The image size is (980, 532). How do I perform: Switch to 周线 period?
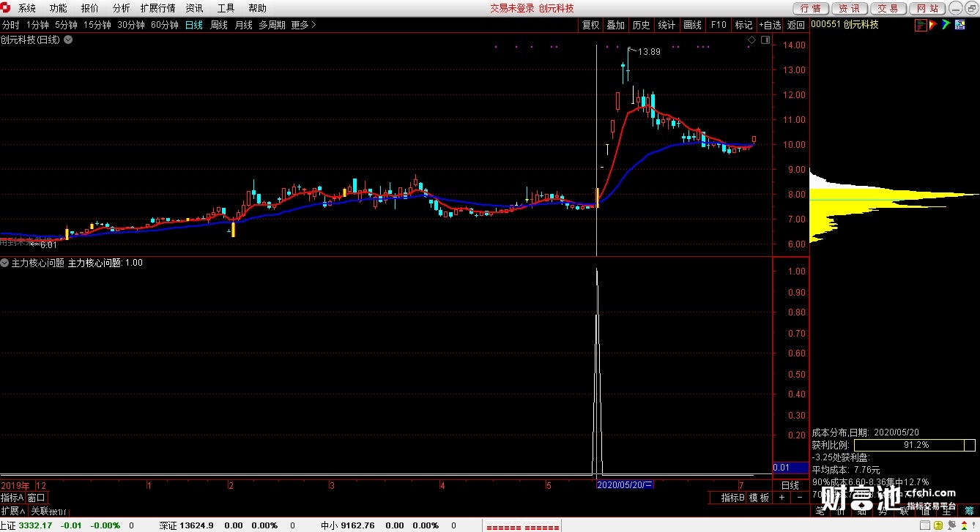click(x=219, y=25)
